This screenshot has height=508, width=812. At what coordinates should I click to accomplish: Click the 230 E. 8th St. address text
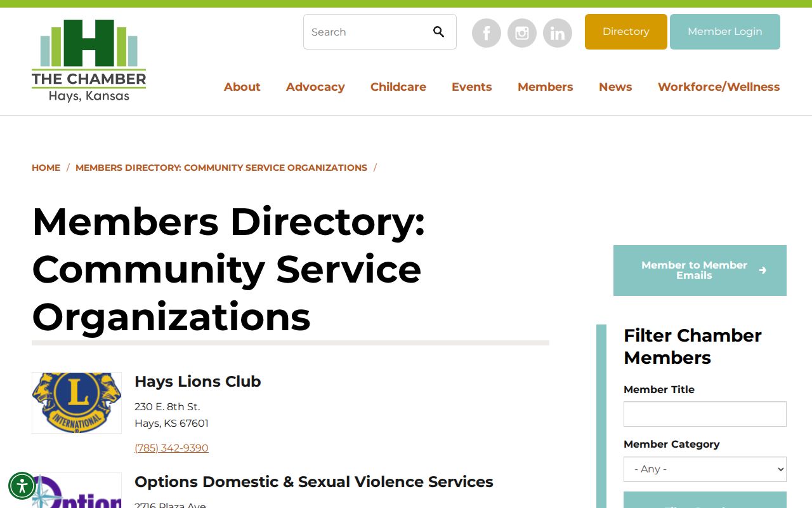click(x=167, y=406)
